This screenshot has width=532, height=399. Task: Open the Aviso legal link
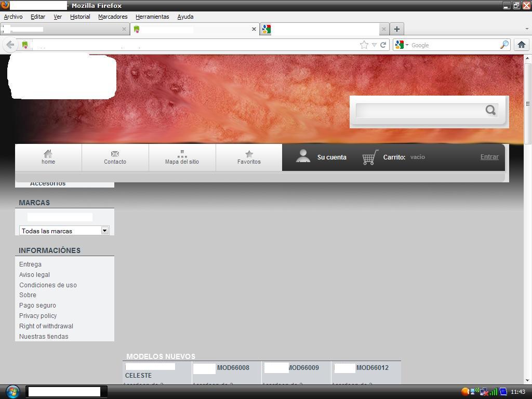[x=34, y=274]
